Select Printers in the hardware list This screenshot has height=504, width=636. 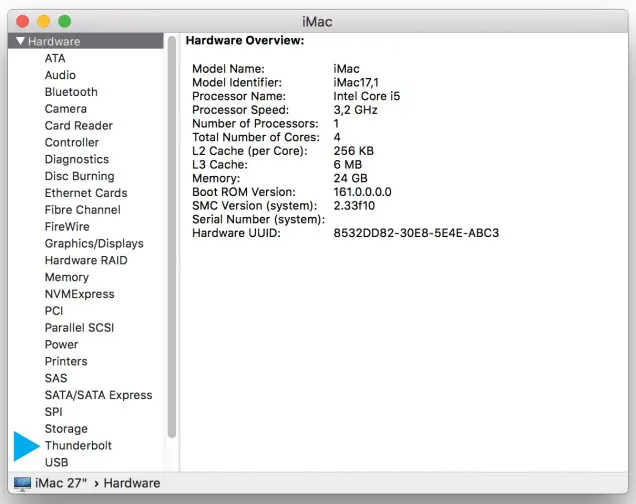pyautogui.click(x=66, y=361)
